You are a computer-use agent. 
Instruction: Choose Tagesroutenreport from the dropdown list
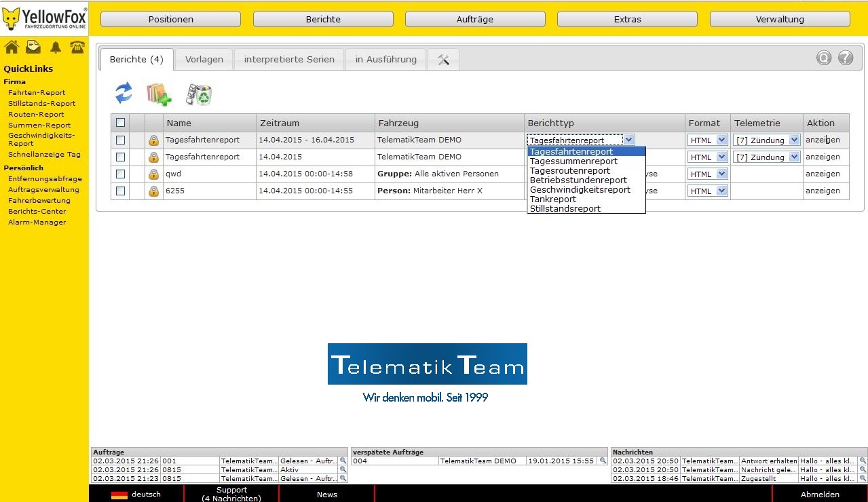click(586, 171)
